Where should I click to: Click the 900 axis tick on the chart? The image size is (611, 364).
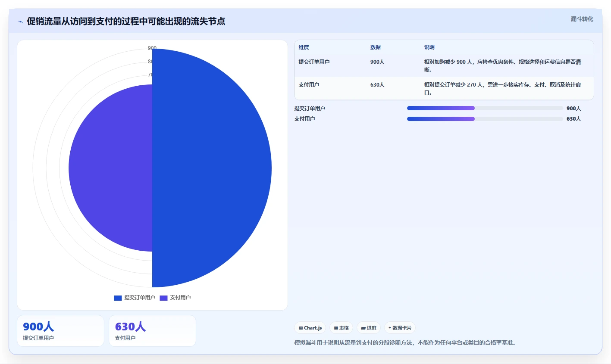tap(152, 48)
